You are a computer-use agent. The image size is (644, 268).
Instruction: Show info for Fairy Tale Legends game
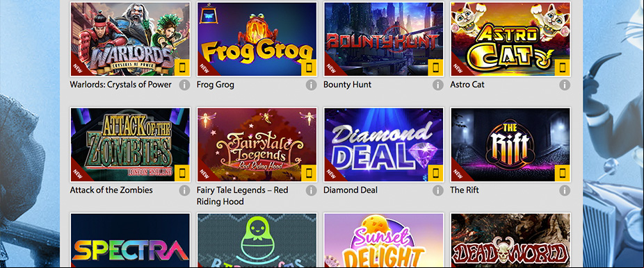[311, 190]
